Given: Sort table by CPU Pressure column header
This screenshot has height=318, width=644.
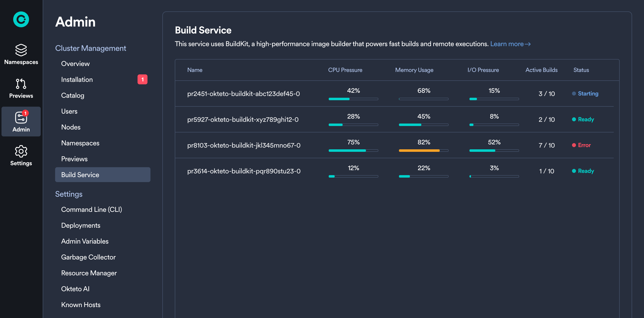Looking at the screenshot, I should coord(345,70).
